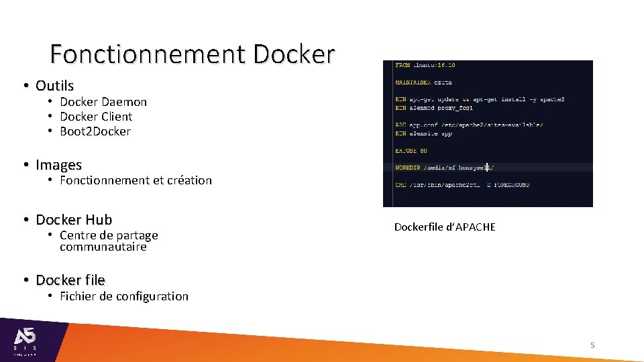Screen dimensions: 644x362
Task: Click the "FROM ubuntu:16.10" code line
Action: point(425,65)
